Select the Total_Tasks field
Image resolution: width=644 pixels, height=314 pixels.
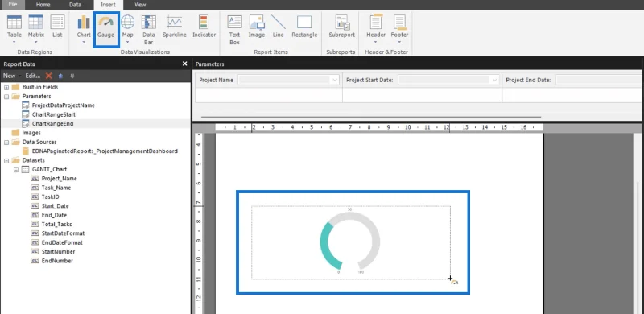(56, 224)
